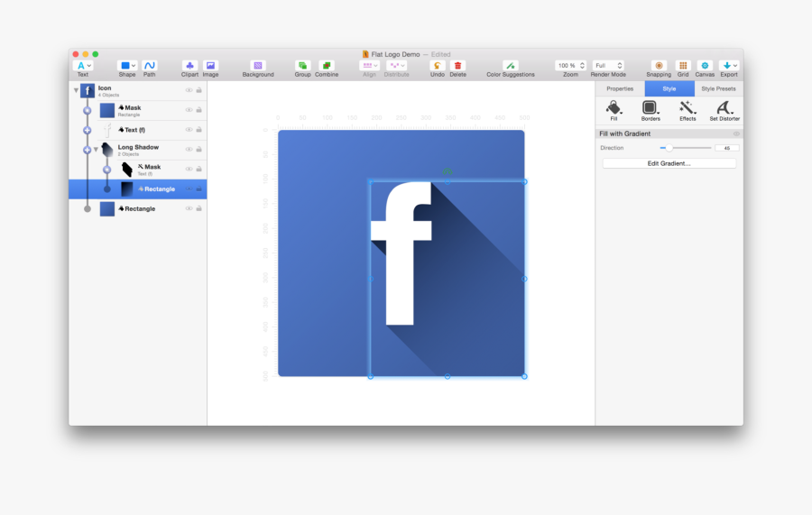Screen dimensions: 812x515
Task: Select the top Mask Rectangle layer row
Action: coord(138,110)
